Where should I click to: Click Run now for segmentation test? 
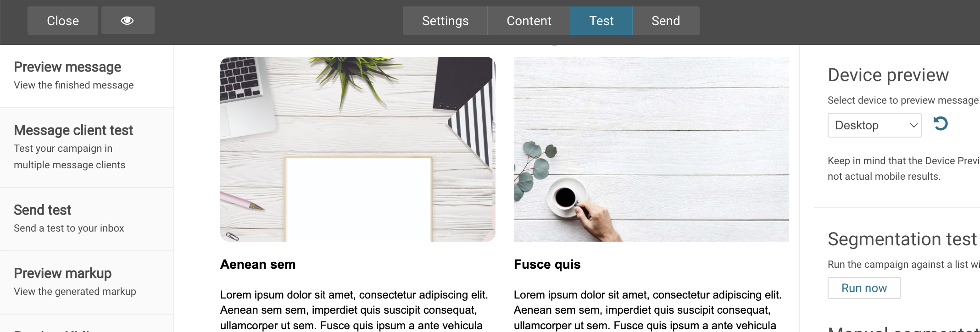pyautogui.click(x=864, y=288)
